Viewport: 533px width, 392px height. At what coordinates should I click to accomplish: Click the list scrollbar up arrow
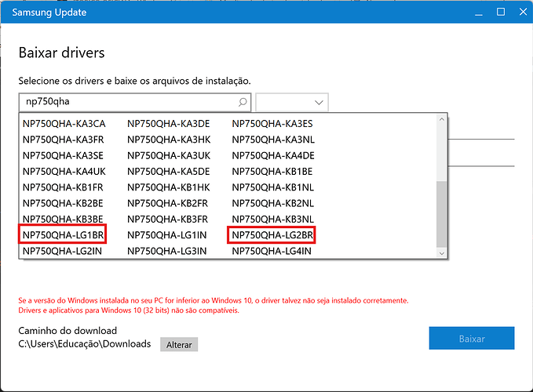point(442,119)
